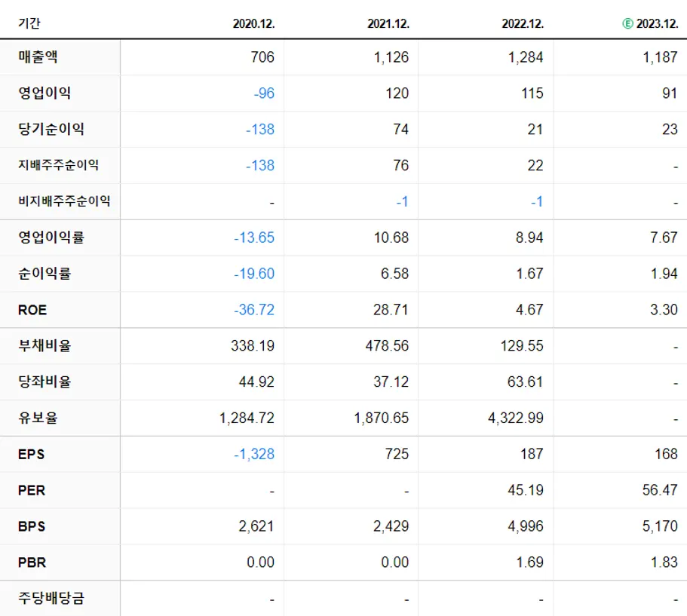Click the 기간 header label
The height and width of the screenshot is (616, 687).
click(29, 23)
